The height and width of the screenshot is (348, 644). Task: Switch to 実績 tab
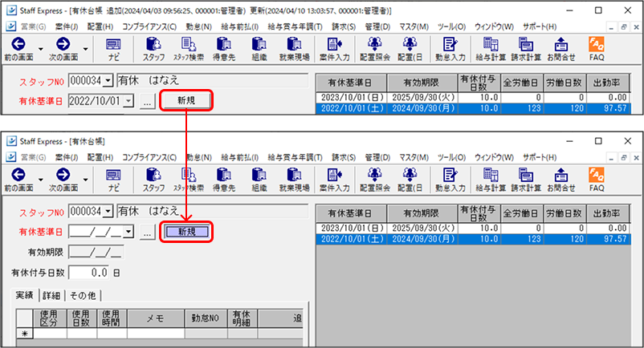[x=24, y=296]
